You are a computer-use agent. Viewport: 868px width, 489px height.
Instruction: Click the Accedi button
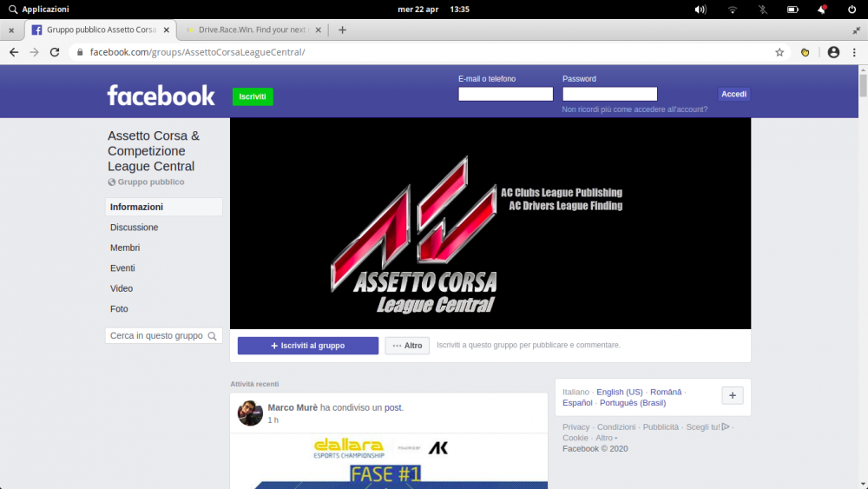pos(733,94)
